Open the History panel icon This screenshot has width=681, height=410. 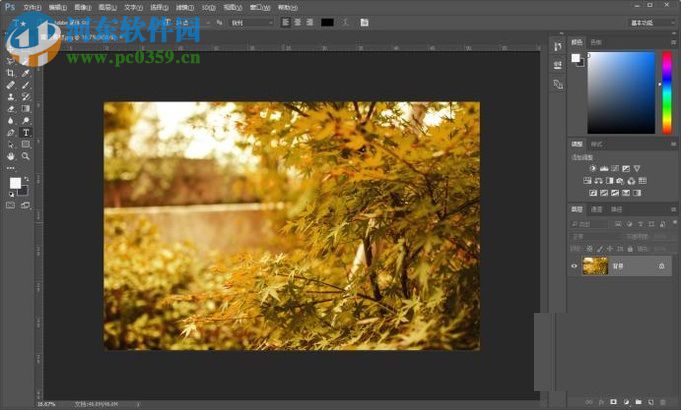click(557, 47)
